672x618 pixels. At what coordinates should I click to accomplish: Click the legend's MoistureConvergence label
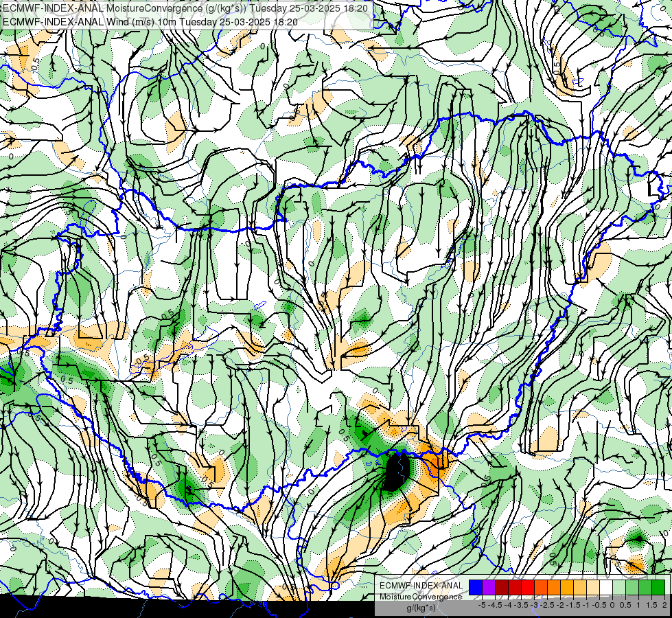point(421,597)
